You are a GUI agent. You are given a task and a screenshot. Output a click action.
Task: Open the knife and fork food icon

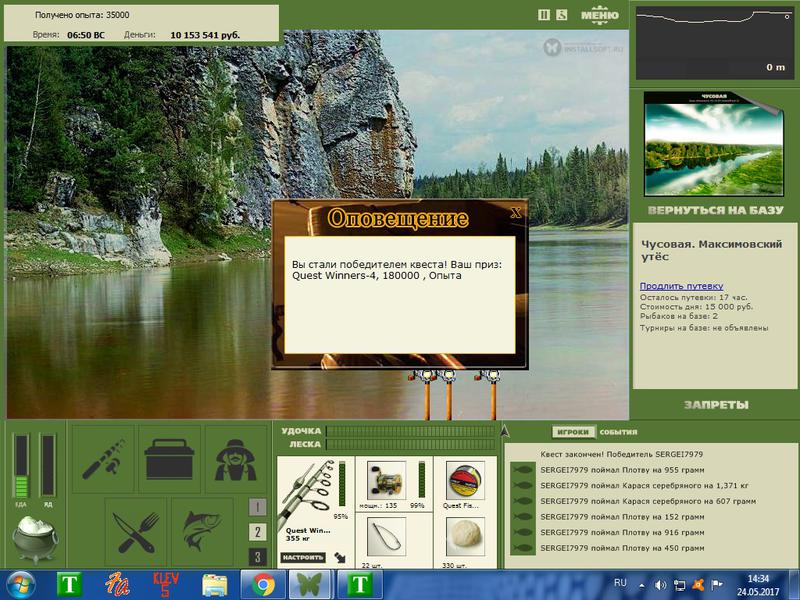(x=136, y=532)
